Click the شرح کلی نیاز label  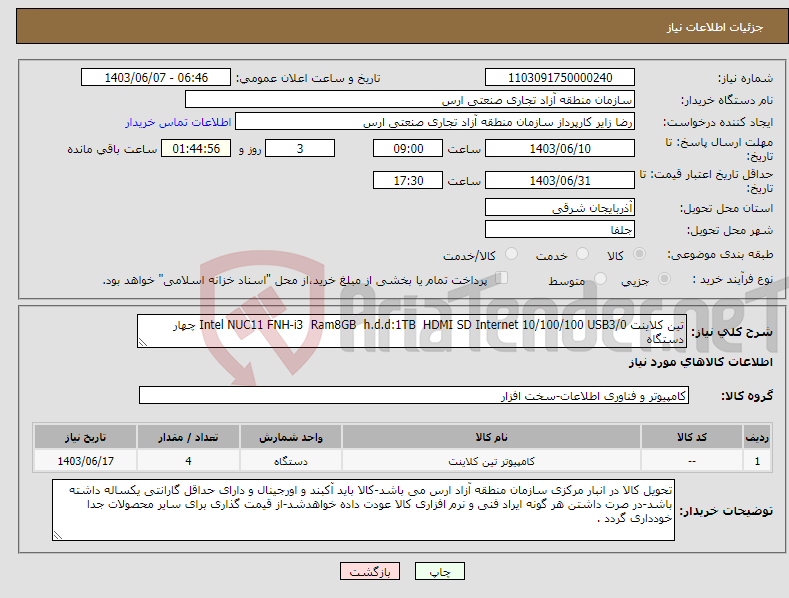point(732,332)
